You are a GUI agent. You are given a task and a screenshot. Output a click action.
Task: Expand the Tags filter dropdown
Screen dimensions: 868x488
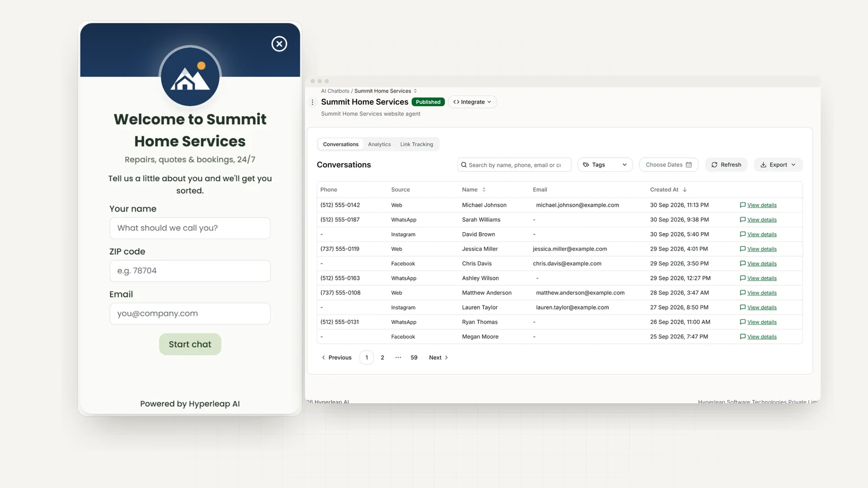[x=605, y=165]
